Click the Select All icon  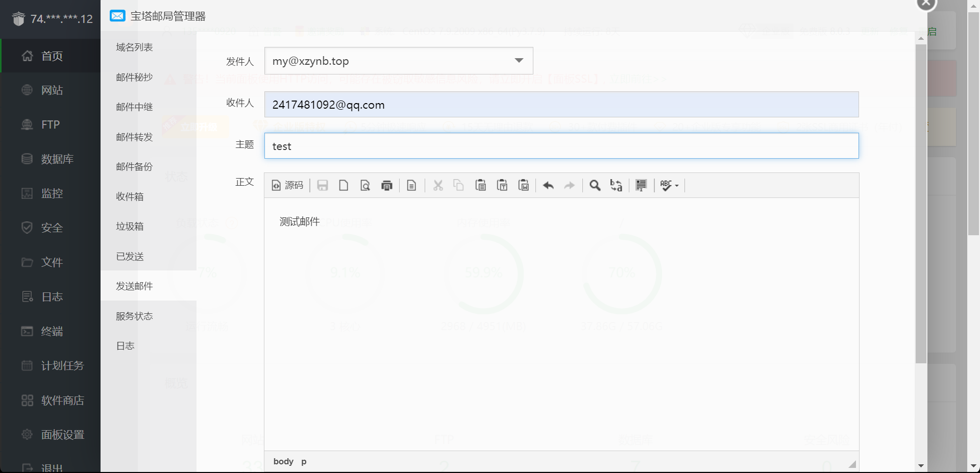pyautogui.click(x=641, y=185)
